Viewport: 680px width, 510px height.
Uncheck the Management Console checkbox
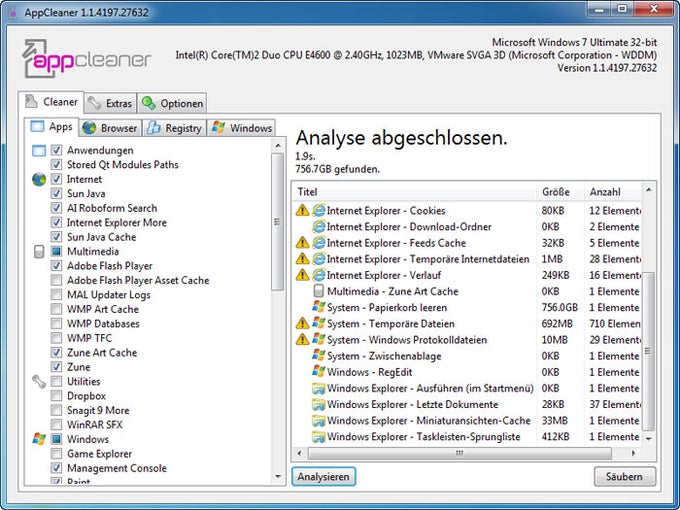point(56,468)
